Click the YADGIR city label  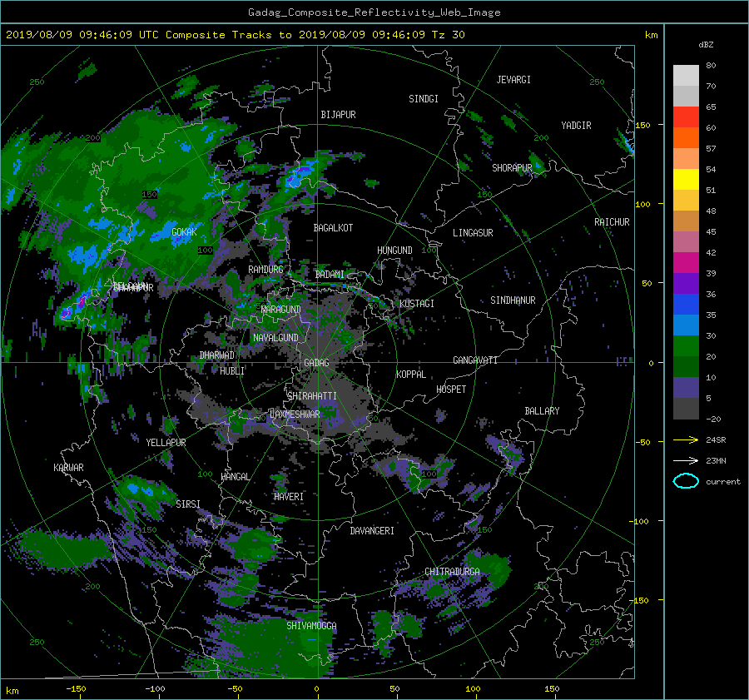click(x=576, y=126)
